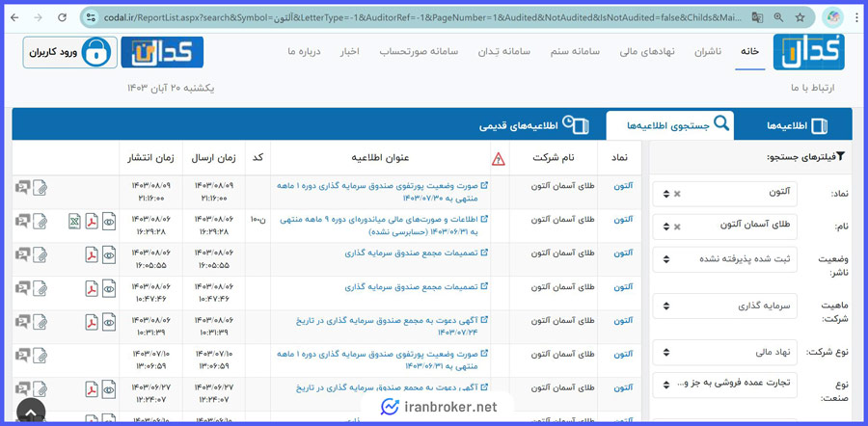Image resolution: width=868 pixels, height=426 pixels.
Task: Open attachments icon in the 16:29:28 row
Action: click(40, 222)
